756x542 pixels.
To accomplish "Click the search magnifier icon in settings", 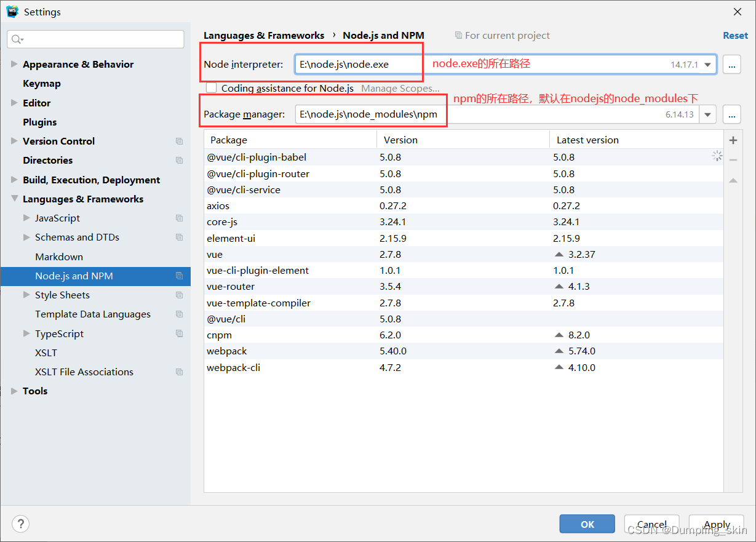I will tap(17, 39).
